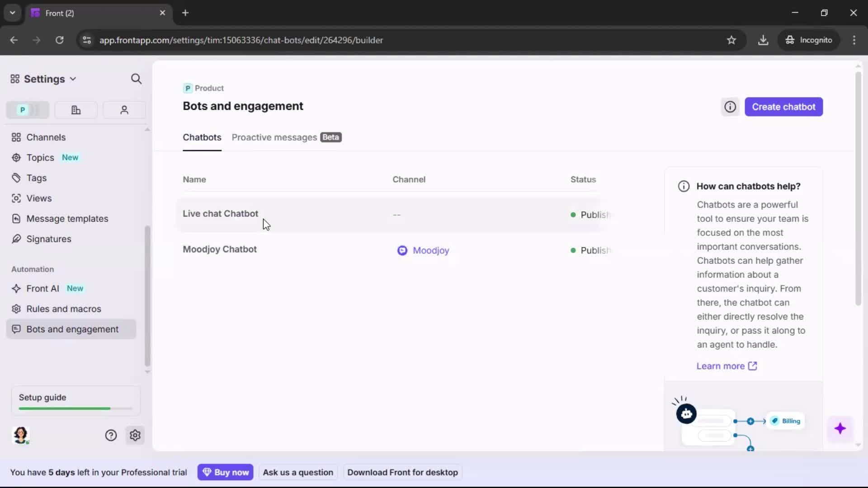This screenshot has width=868, height=488.
Task: Select the workspace P toggle
Action: [x=27, y=110]
